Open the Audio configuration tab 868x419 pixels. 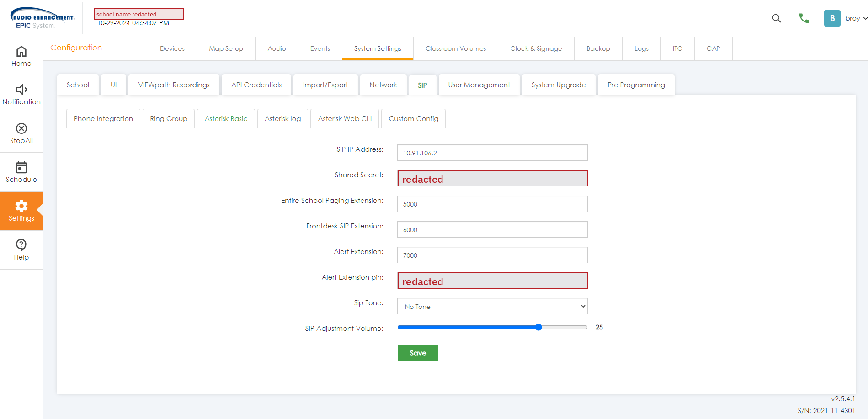(277, 48)
